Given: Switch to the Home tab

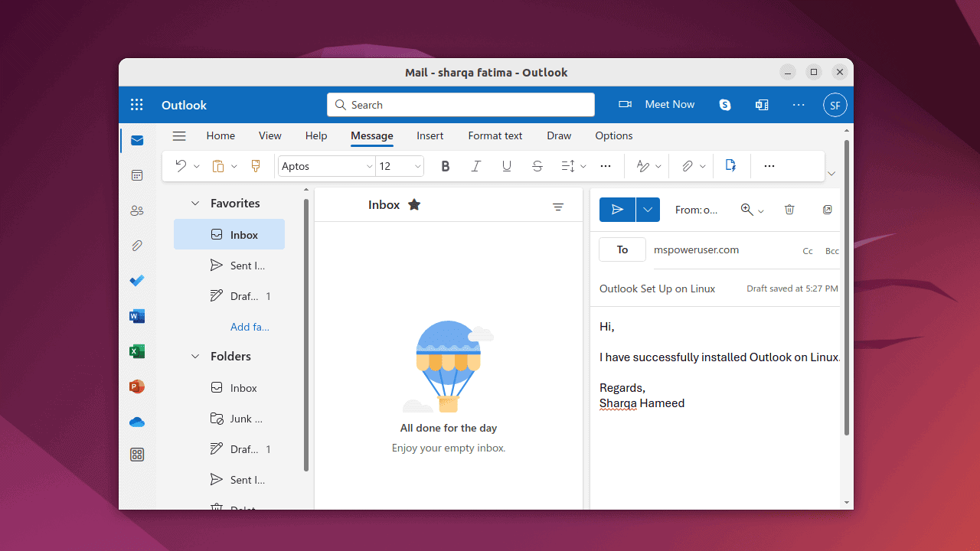Looking at the screenshot, I should [x=220, y=135].
